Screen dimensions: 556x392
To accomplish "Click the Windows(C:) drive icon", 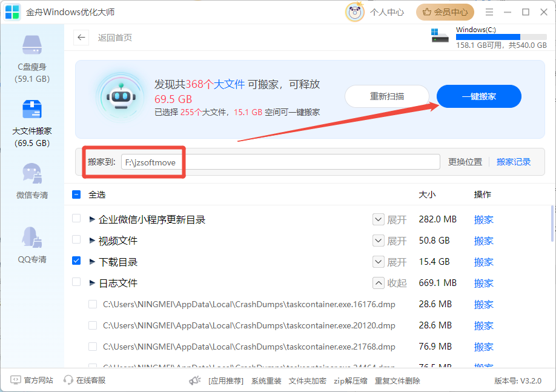I will click(x=440, y=36).
